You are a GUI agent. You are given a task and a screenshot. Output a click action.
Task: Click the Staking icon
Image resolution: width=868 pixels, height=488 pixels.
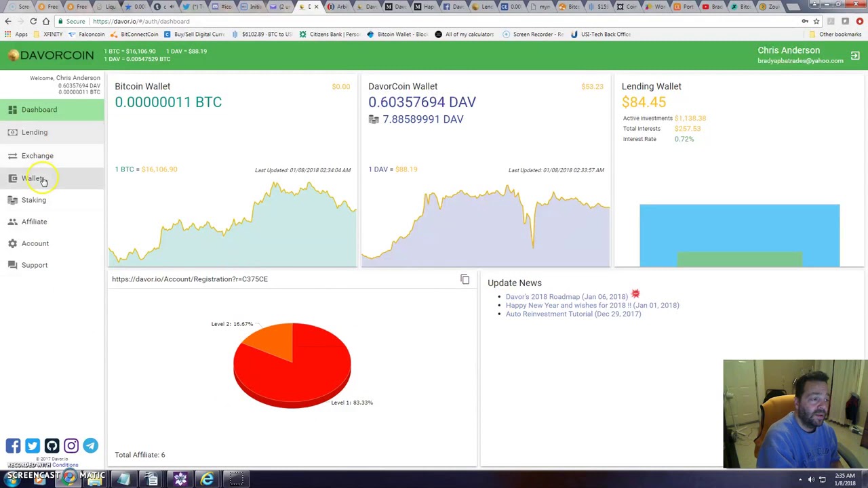(x=12, y=200)
